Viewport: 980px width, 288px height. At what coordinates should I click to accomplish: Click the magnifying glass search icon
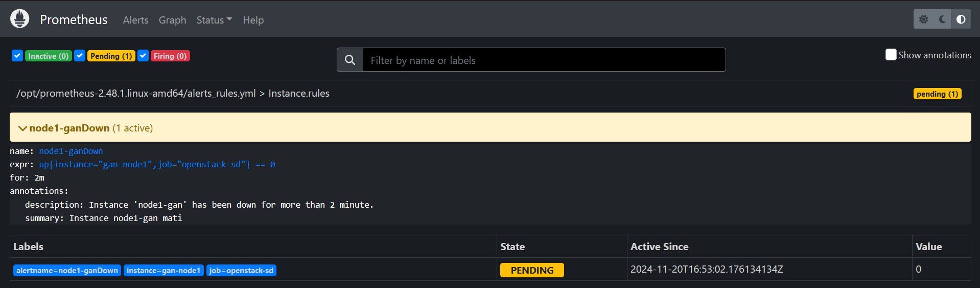350,60
